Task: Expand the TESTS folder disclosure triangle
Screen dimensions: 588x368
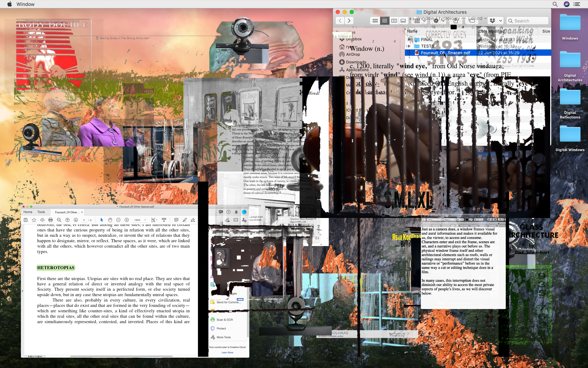Action: (x=409, y=46)
